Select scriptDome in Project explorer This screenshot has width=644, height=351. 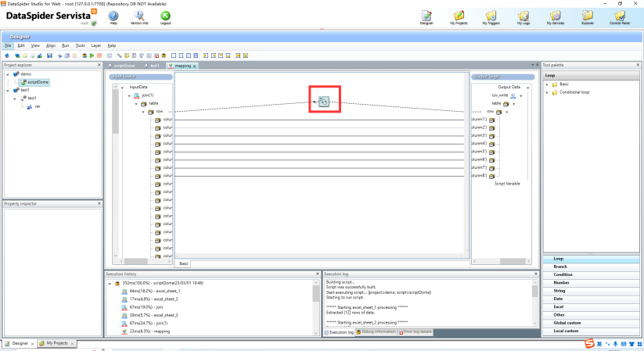[35, 82]
